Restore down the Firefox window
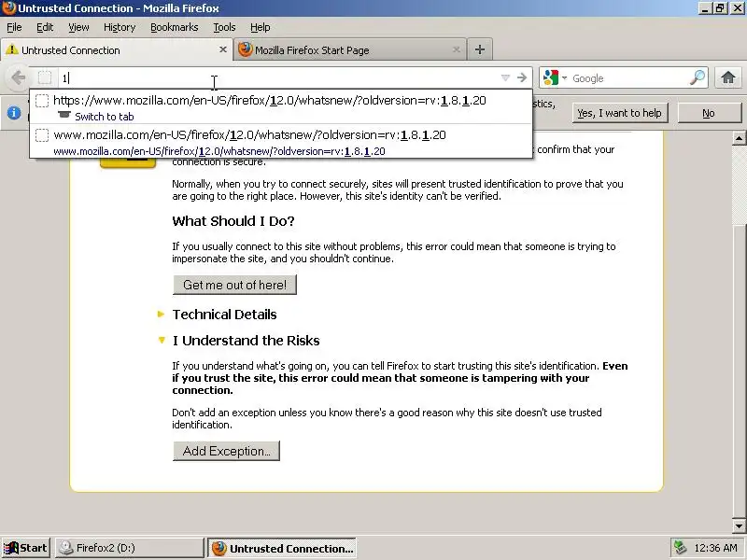Image resolution: width=747 pixels, height=560 pixels. 720,8
